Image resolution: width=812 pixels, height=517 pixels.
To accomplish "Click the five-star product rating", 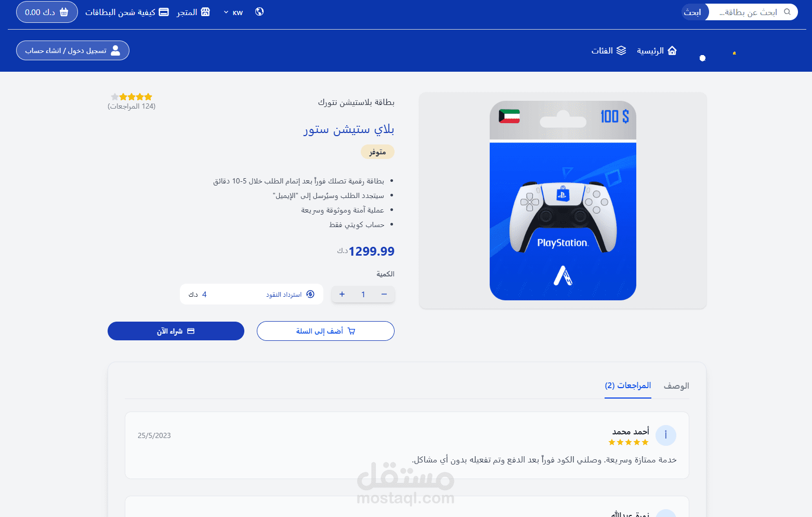I will click(x=132, y=97).
